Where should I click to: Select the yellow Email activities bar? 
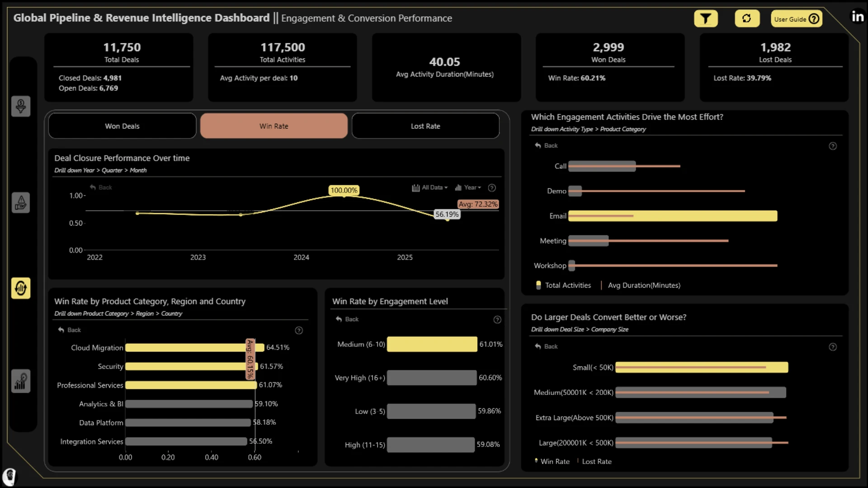673,216
